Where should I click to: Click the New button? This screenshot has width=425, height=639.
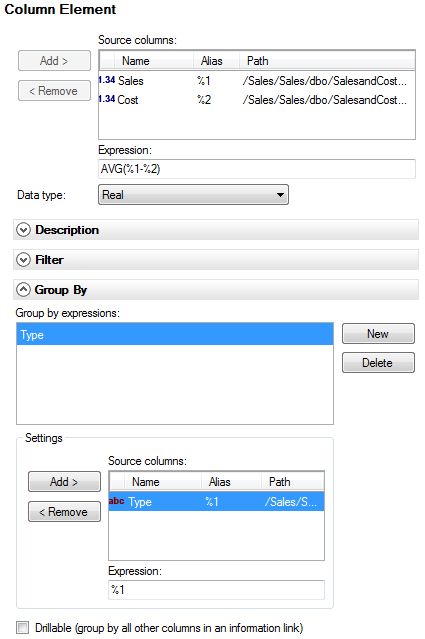click(378, 334)
